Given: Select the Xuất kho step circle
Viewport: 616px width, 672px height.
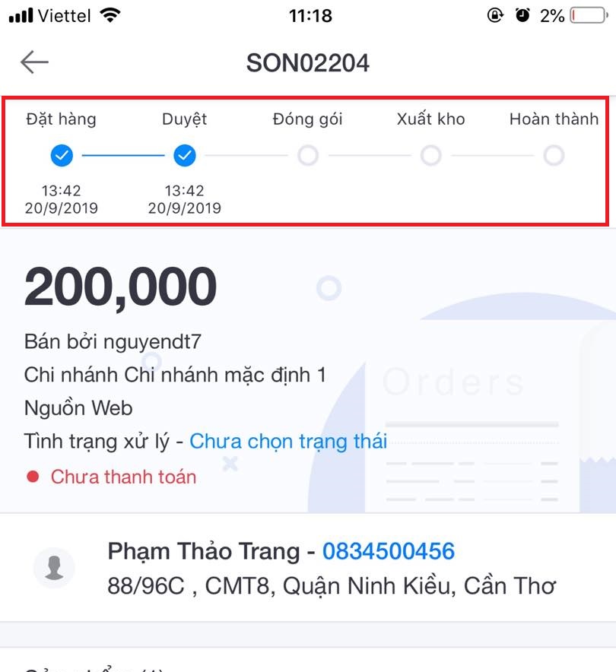Looking at the screenshot, I should point(430,155).
